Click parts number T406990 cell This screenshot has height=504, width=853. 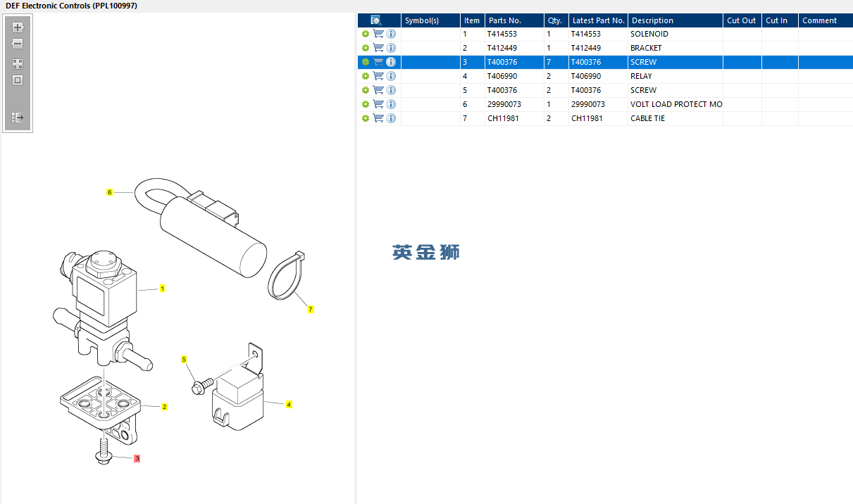tap(514, 76)
